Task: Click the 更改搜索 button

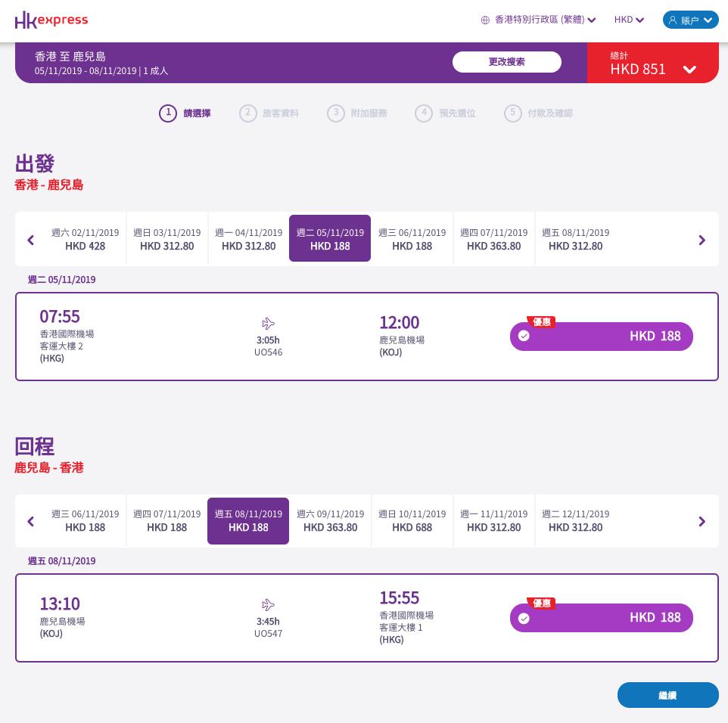Action: click(x=507, y=62)
